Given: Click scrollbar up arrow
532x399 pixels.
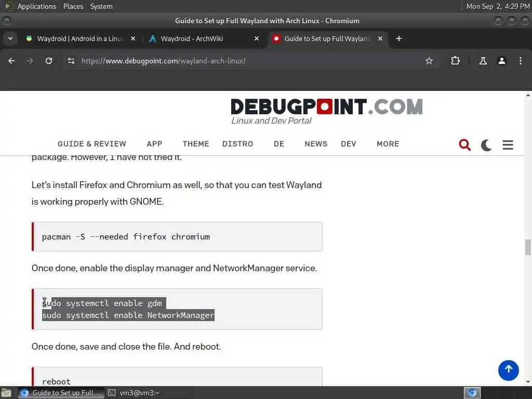Looking at the screenshot, I should pyautogui.click(x=528, y=96).
